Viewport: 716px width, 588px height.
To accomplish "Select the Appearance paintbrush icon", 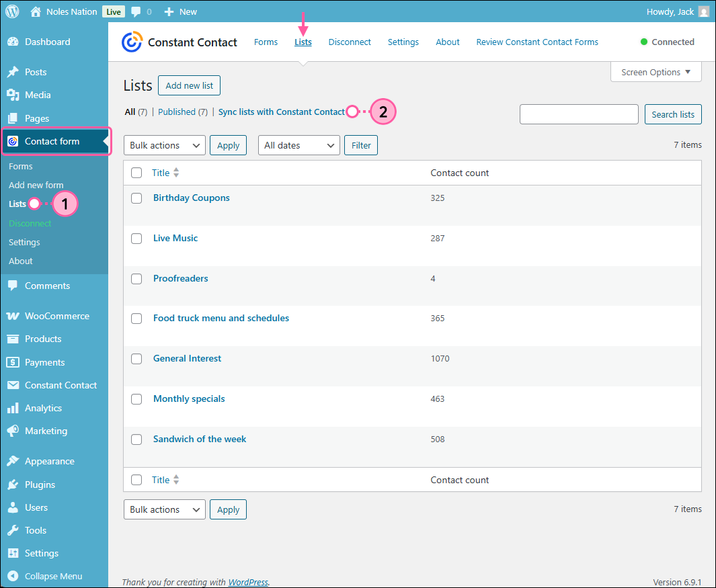I will coord(13,461).
